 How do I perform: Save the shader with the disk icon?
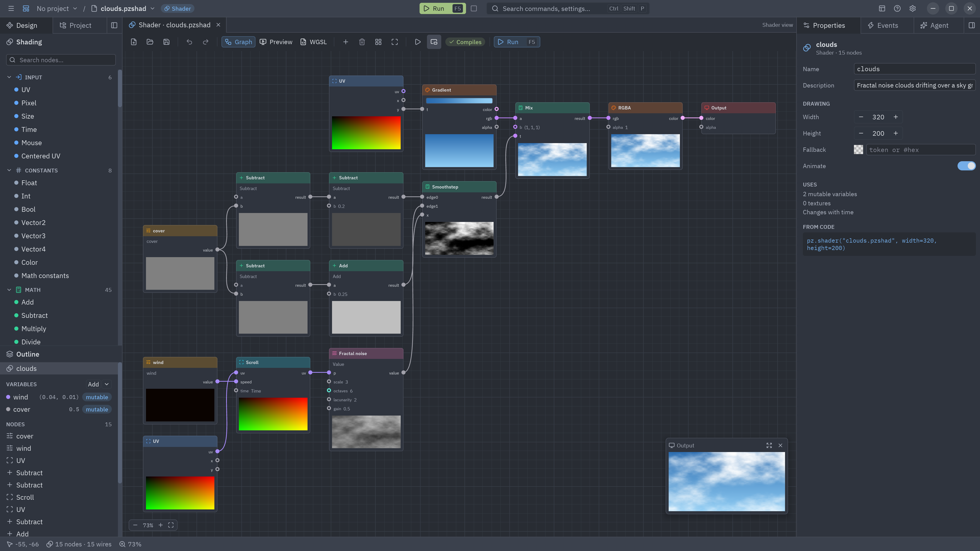click(x=166, y=42)
